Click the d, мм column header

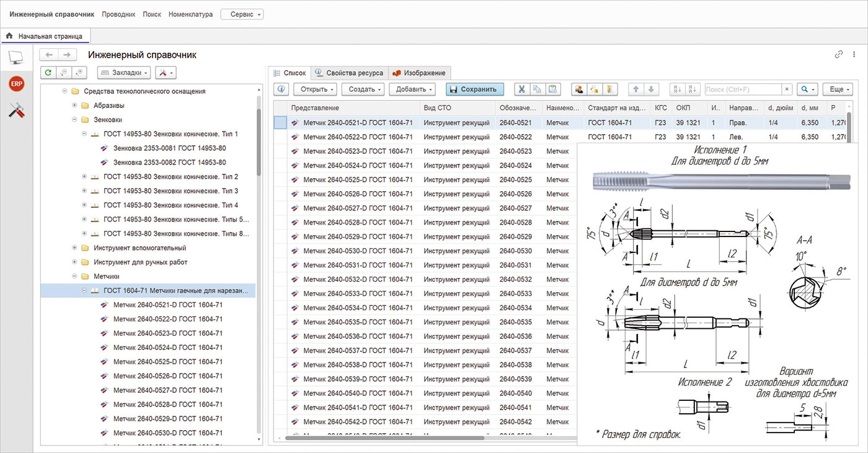pyautogui.click(x=812, y=108)
